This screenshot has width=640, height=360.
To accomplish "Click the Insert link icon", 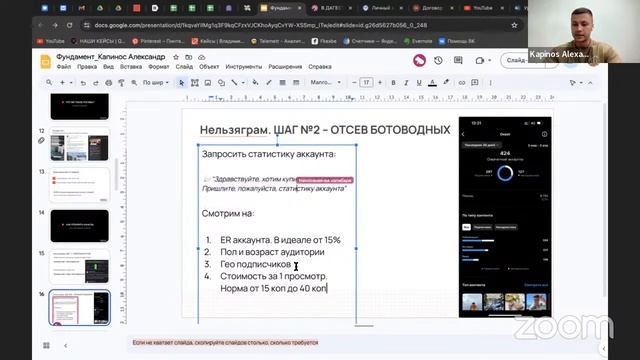I will [462, 83].
